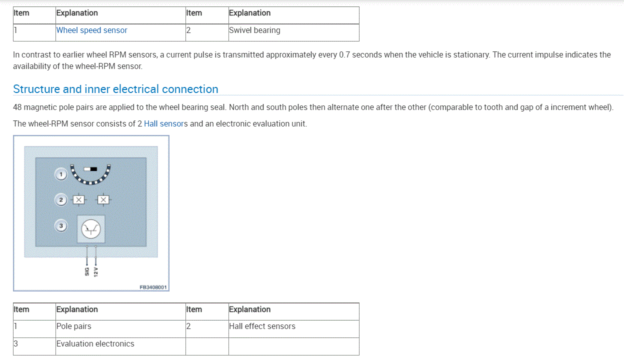Image resolution: width=624 pixels, height=364 pixels.
Task: Click the 'Evaluation electronics' table cell
Action: pyautogui.click(x=120, y=346)
